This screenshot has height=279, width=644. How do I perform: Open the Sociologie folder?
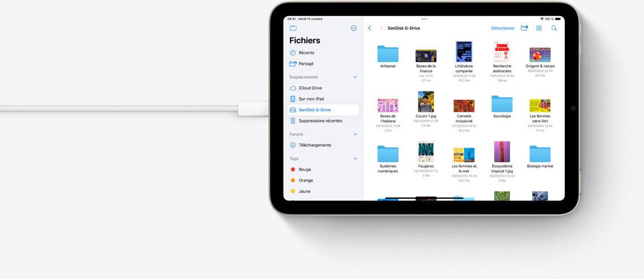tap(502, 104)
